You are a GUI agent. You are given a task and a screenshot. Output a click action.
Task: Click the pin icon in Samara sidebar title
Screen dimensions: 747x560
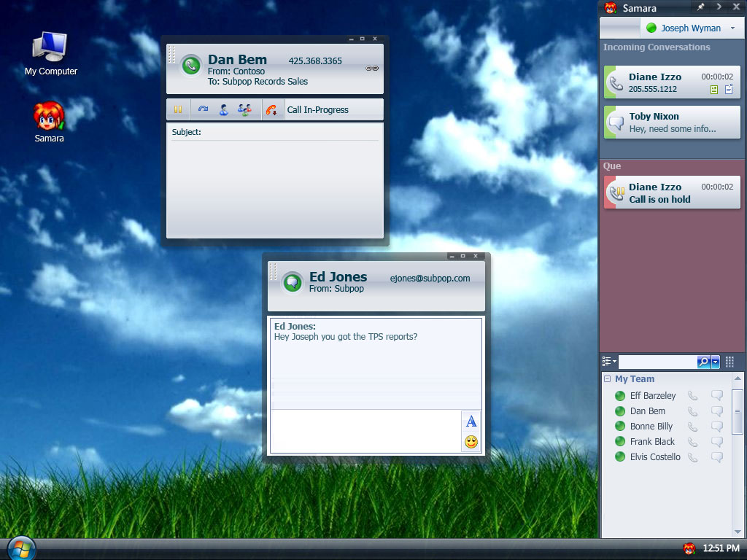[x=701, y=7]
